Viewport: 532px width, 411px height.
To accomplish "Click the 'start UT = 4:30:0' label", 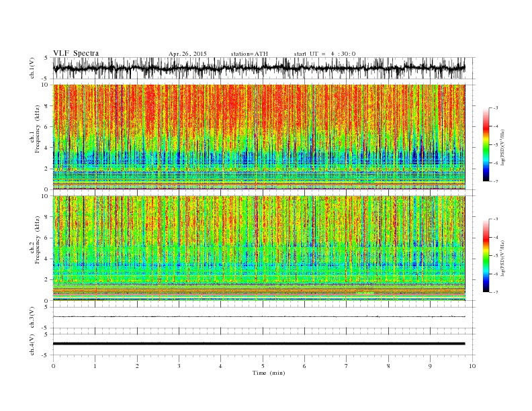I will coord(324,54).
